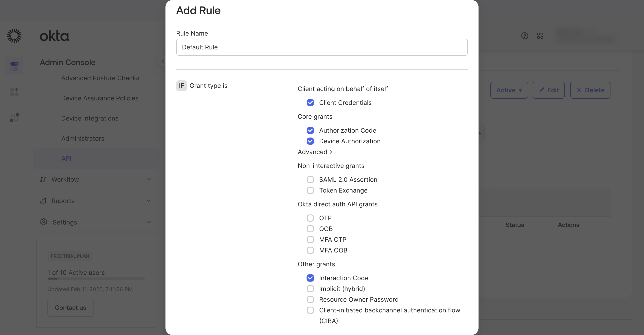644x335 pixels.
Task: Open the Active status dropdown
Action: click(x=509, y=90)
